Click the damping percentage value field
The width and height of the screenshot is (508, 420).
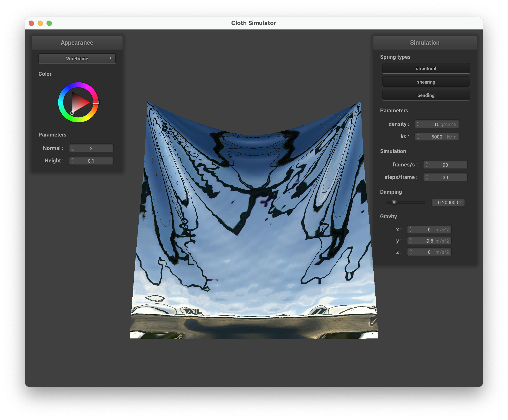[448, 202]
